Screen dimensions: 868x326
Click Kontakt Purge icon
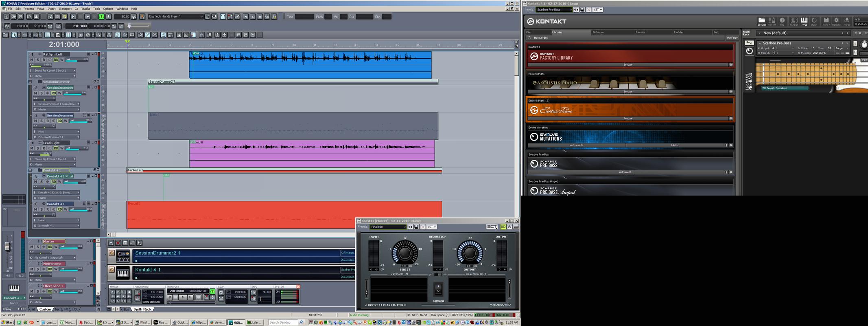[847, 21]
